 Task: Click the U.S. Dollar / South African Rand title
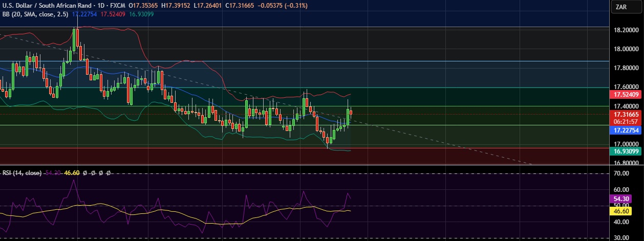pyautogui.click(x=45, y=5)
